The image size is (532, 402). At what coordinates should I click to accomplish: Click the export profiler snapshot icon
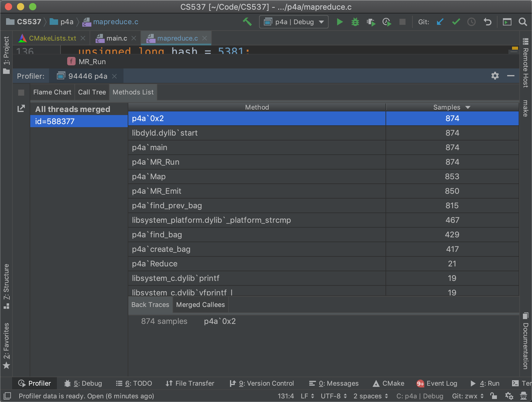click(x=21, y=108)
